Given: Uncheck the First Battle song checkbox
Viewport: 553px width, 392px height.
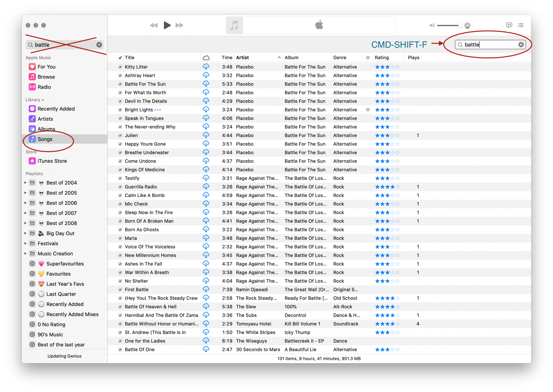Looking at the screenshot, I should (120, 290).
